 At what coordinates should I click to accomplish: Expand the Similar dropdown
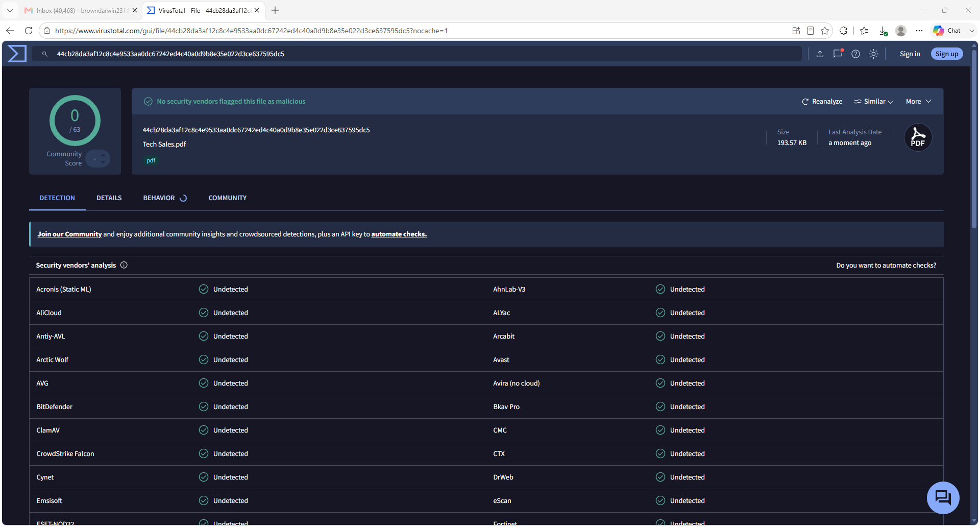click(874, 102)
